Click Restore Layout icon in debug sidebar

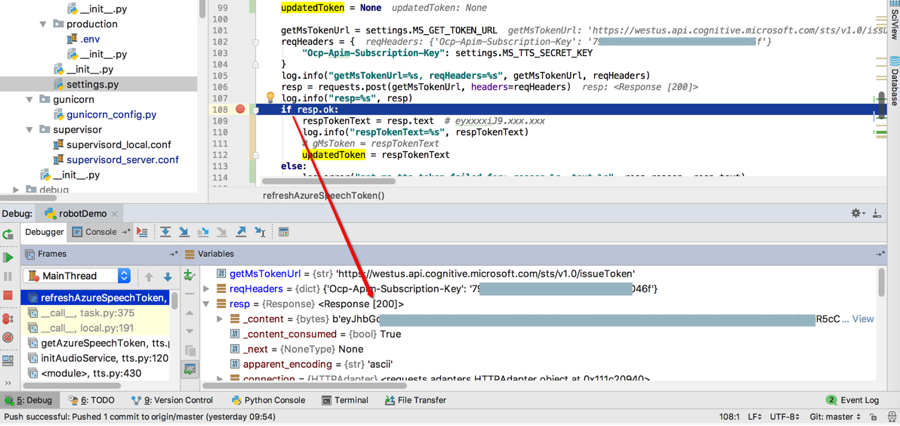pos(8,361)
